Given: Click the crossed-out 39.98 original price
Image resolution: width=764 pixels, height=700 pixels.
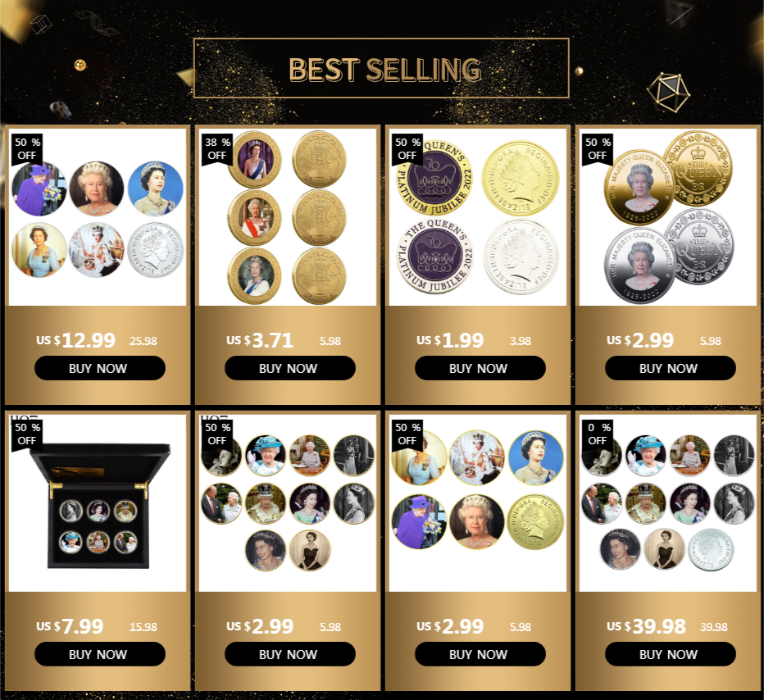Looking at the screenshot, I should pyautogui.click(x=714, y=627).
